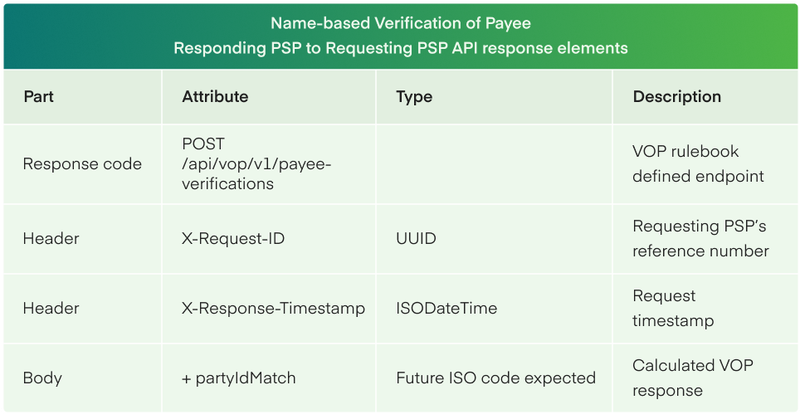Click Requesting PSP's reference number description
Screen dimensions: 800x414
[x=700, y=239]
